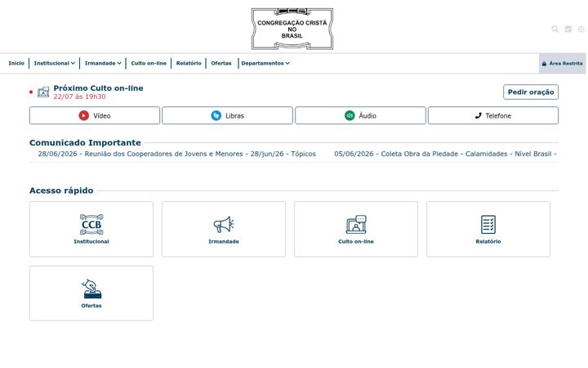Viewport: 588px width, 368px height.
Task: Click the green speaker Áudio icon
Action: click(350, 115)
